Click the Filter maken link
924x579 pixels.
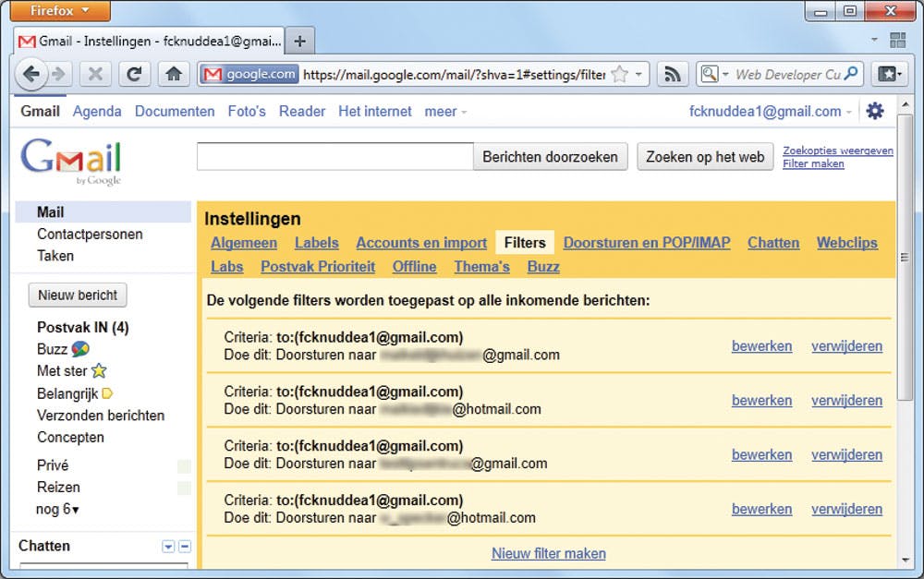pos(812,163)
